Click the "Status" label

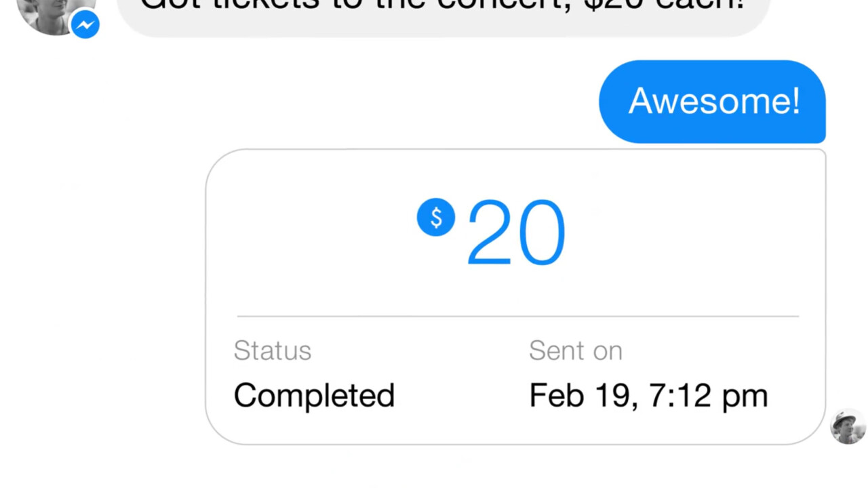coord(273,350)
